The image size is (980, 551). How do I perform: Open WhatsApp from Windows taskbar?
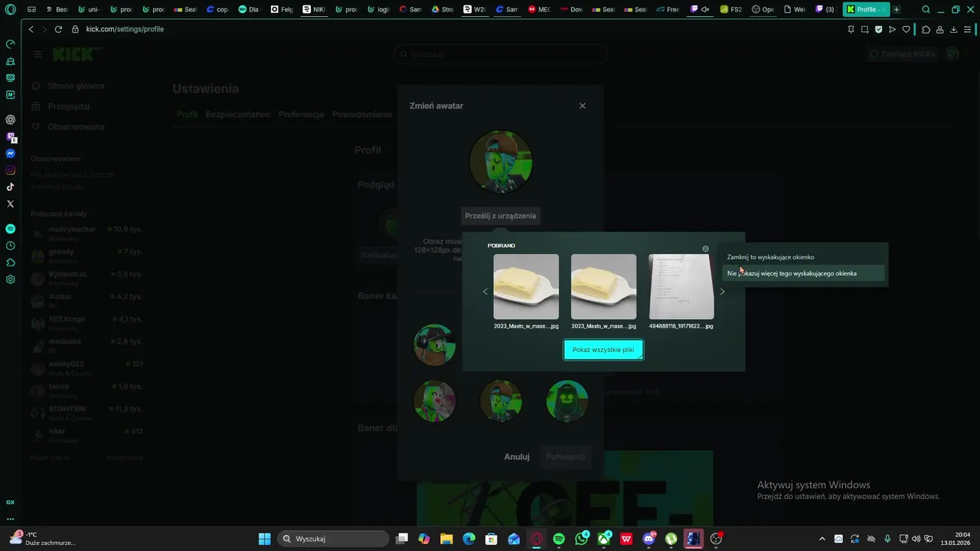pos(581,539)
